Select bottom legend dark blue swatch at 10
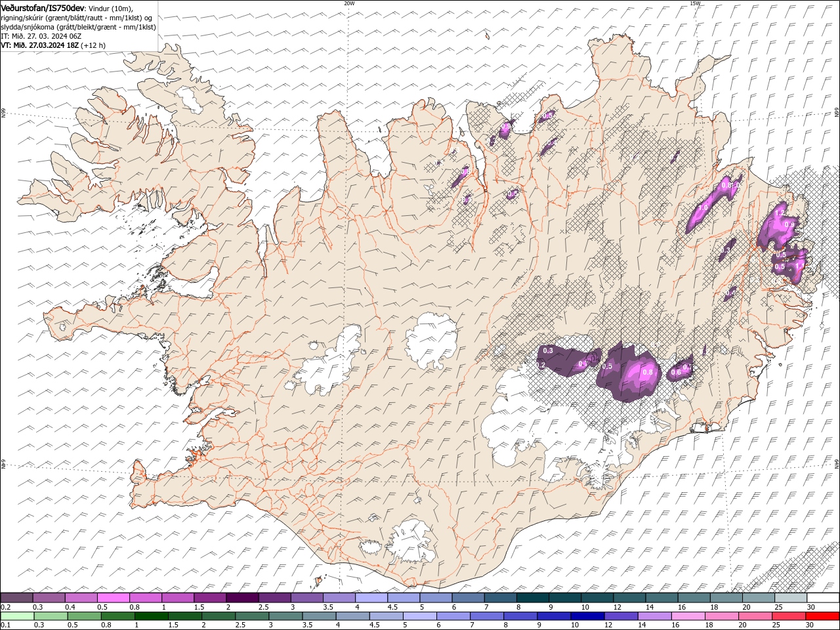The height and width of the screenshot is (630, 840). click(588, 616)
